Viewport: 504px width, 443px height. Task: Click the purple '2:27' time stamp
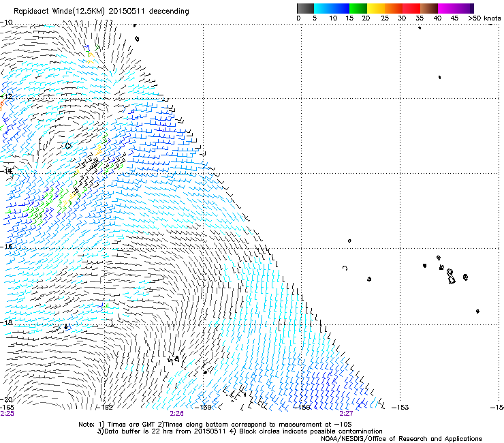click(x=346, y=414)
